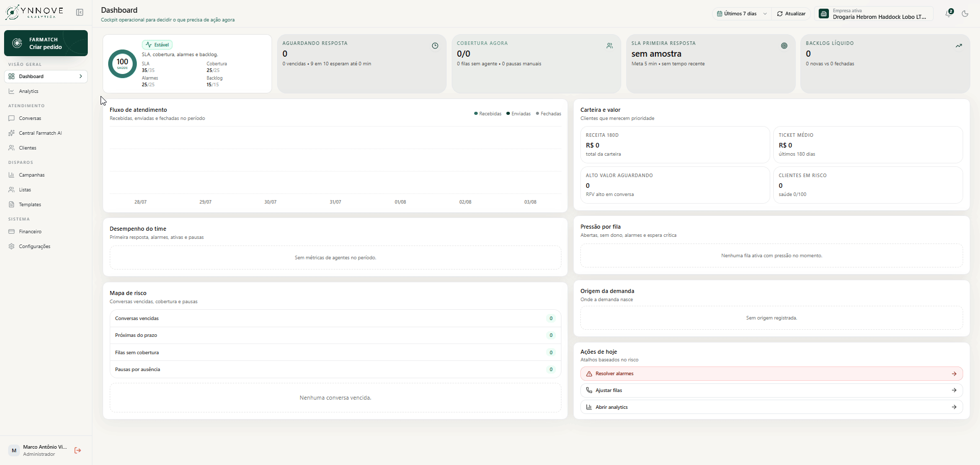
Task: Click the warning icon on Resolver alarmes
Action: [x=589, y=374]
